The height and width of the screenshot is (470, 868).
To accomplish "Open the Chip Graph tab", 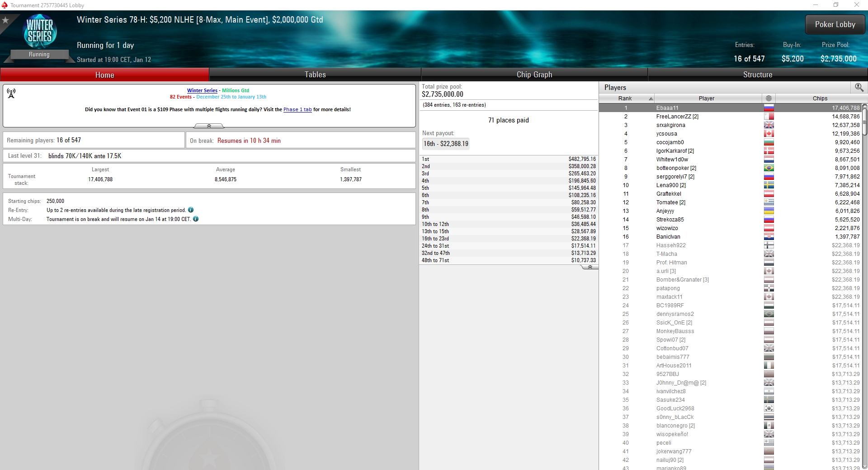I will [534, 75].
